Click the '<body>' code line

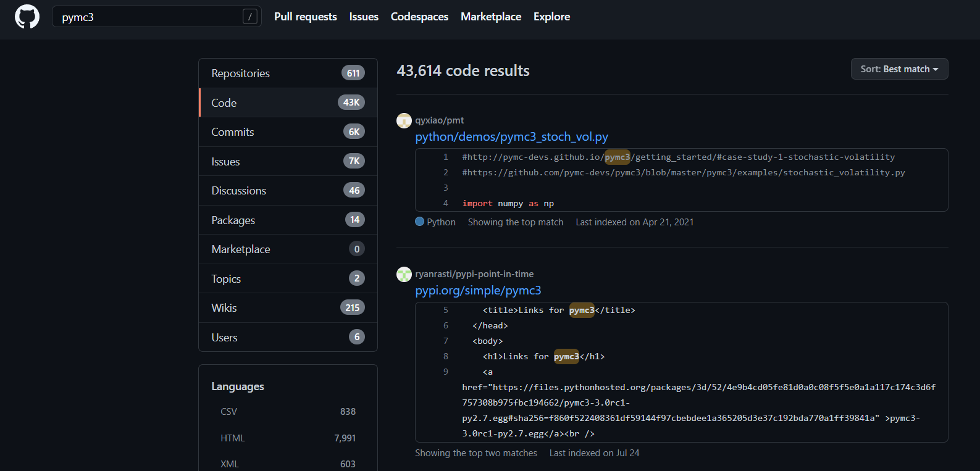pos(488,341)
